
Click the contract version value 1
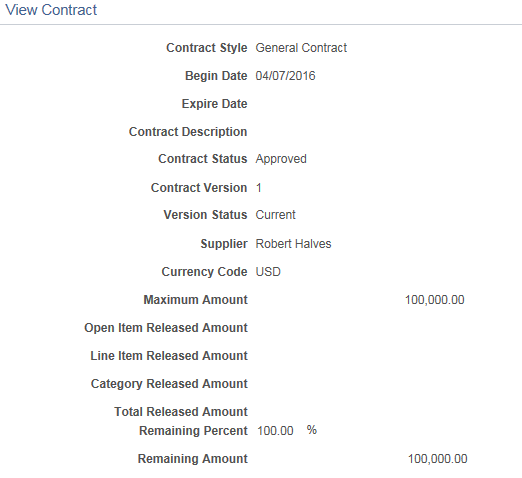[x=259, y=188]
